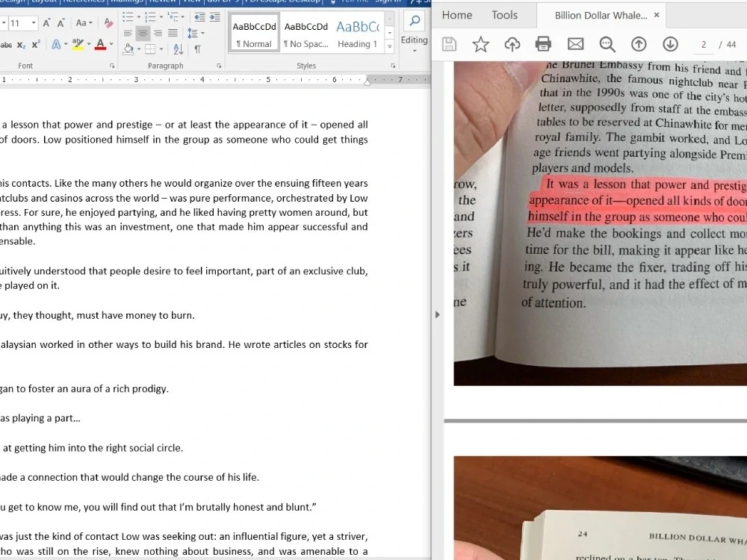Save the PDF file
Image resolution: width=747 pixels, height=560 pixels.
click(x=449, y=44)
